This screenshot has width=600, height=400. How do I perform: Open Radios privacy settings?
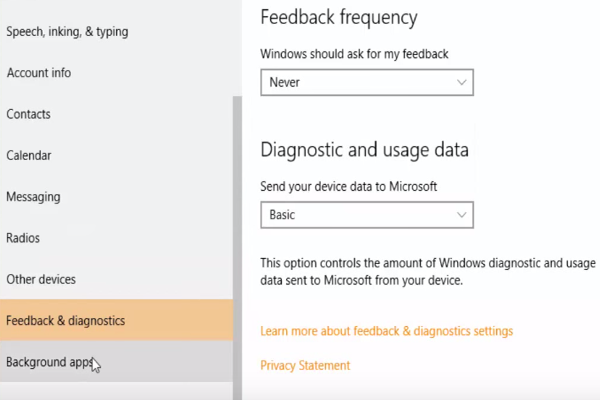tap(23, 239)
